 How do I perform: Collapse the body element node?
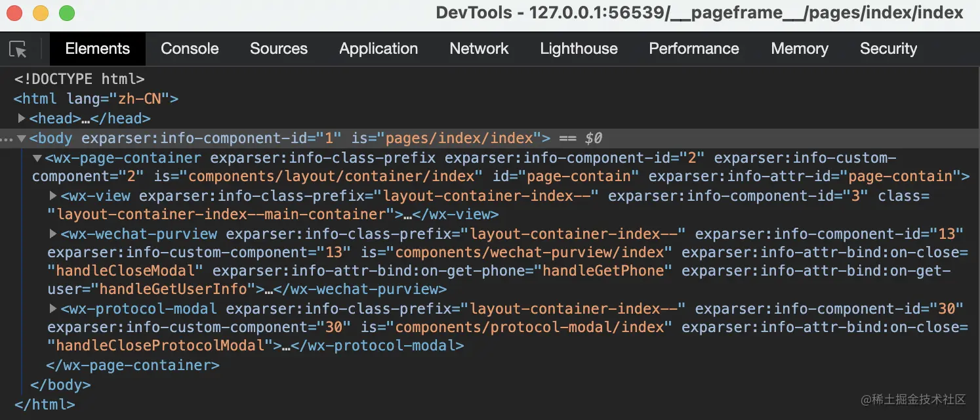[x=22, y=138]
